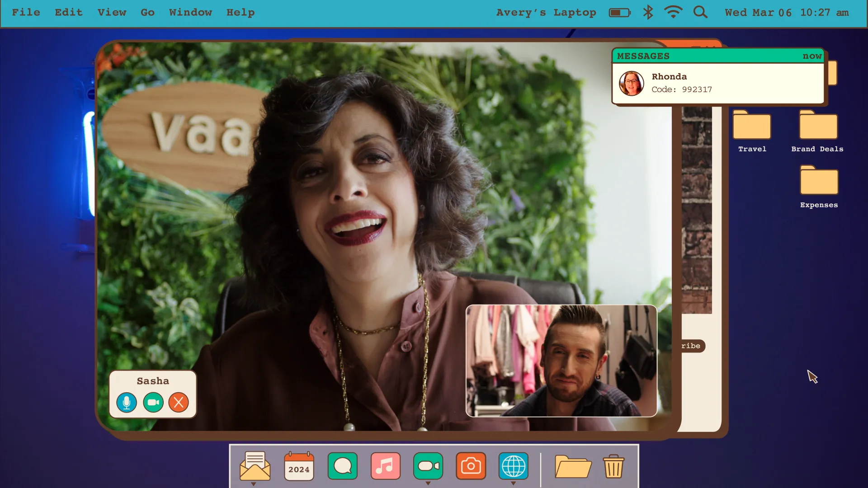This screenshot has width=868, height=488.
Task: Open the dock's open folder icon
Action: tap(573, 466)
